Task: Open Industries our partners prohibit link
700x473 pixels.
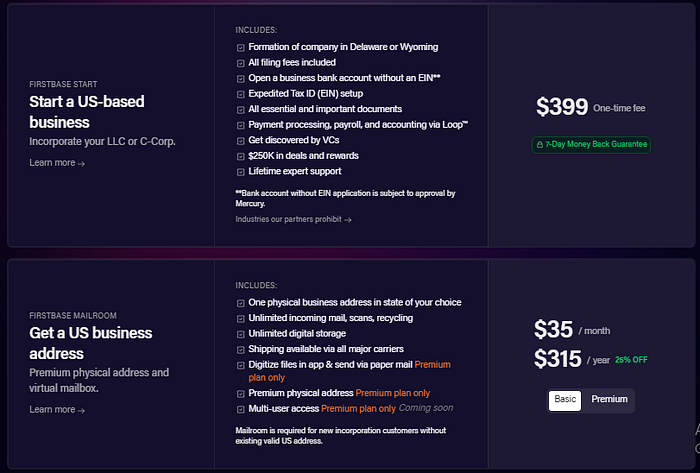Action: [x=293, y=219]
